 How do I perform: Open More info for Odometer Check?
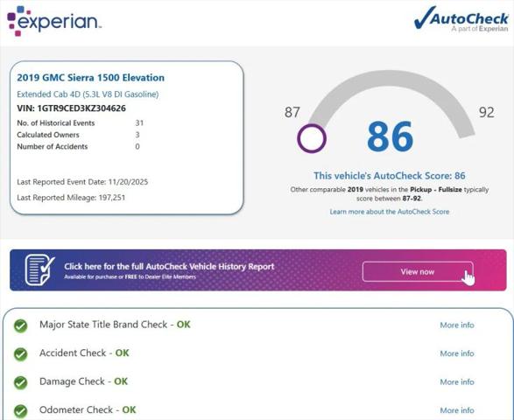457,410
